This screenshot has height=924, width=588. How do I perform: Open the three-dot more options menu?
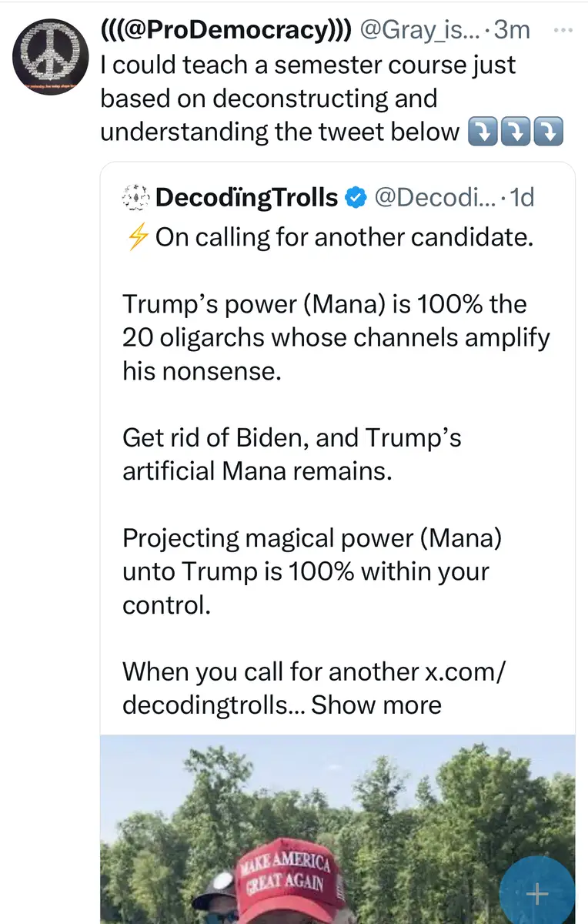[563, 31]
